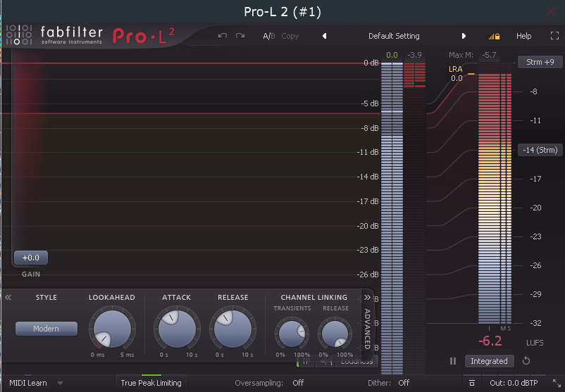Viewport: 565px width, 392px height.
Task: Click the -6.2 LUFS value readout
Action: [490, 341]
